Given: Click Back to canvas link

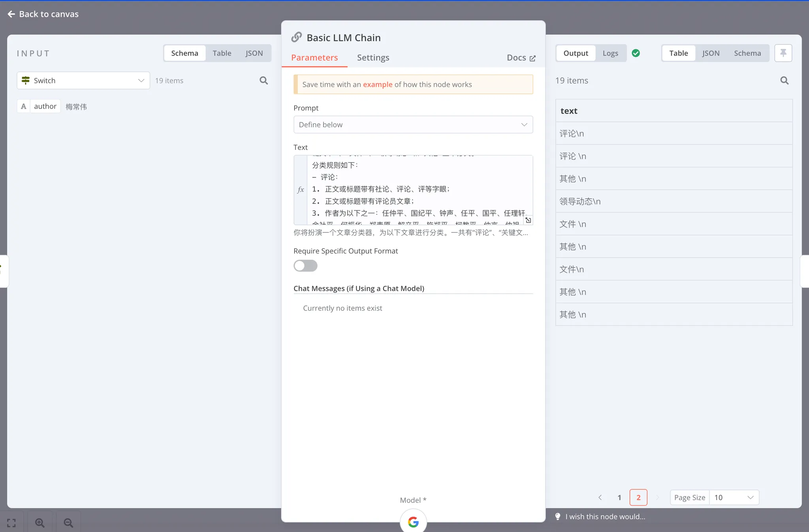Looking at the screenshot, I should (x=43, y=14).
